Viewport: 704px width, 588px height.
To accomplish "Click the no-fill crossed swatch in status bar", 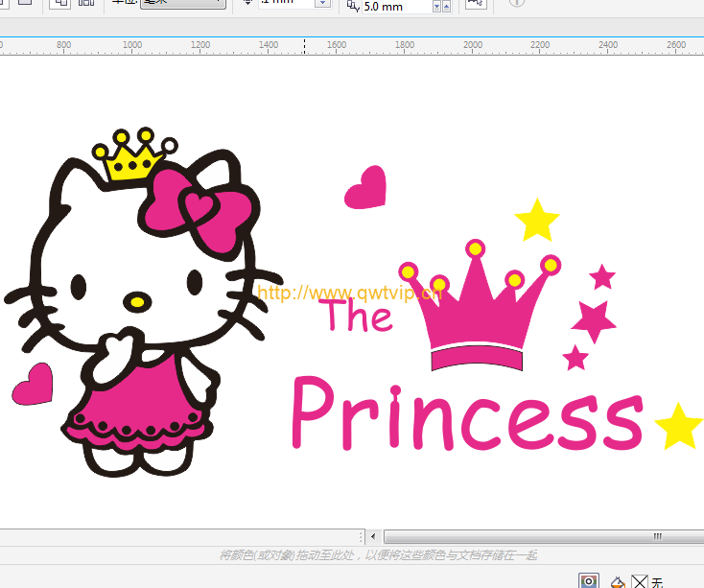I will point(640,581).
